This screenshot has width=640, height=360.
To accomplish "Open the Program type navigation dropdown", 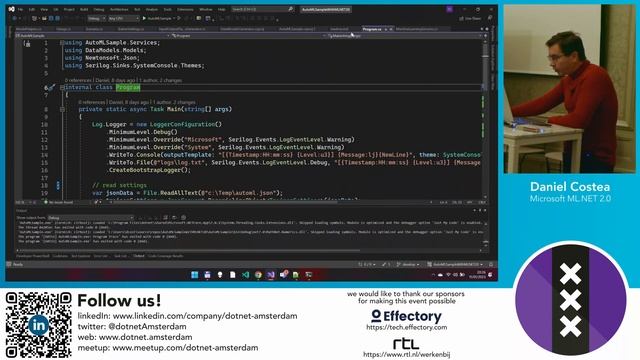I will [249, 36].
